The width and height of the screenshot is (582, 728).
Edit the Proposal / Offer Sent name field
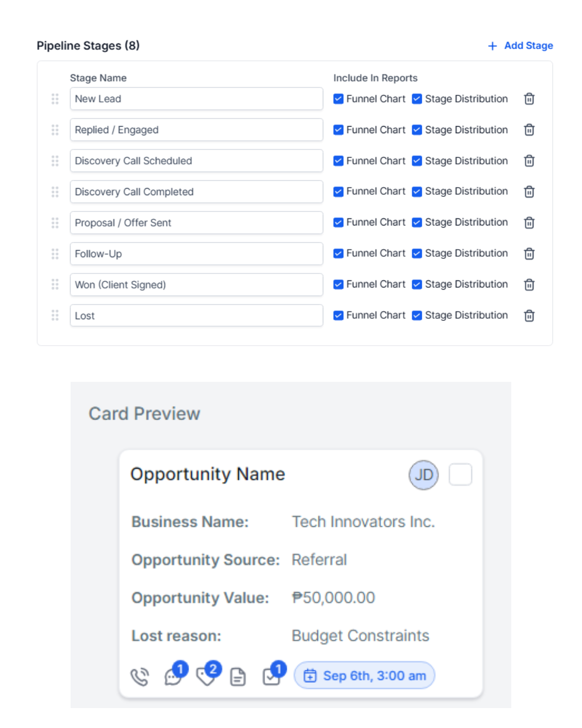tap(196, 223)
